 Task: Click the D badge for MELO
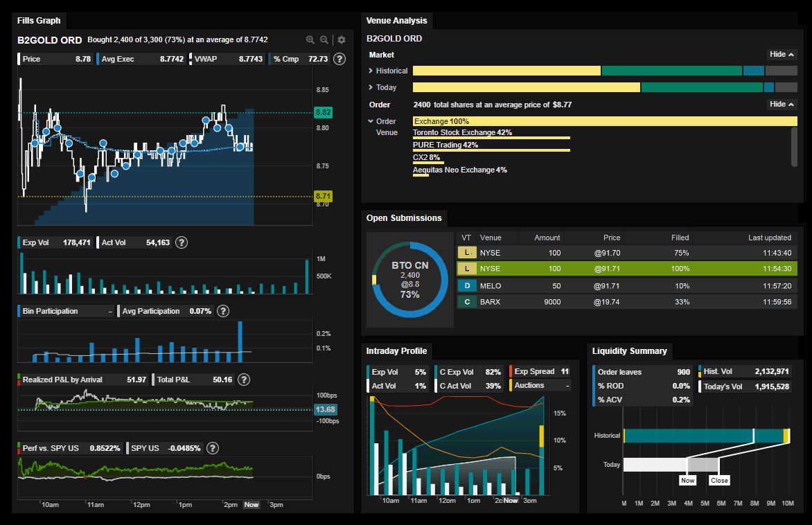point(467,286)
